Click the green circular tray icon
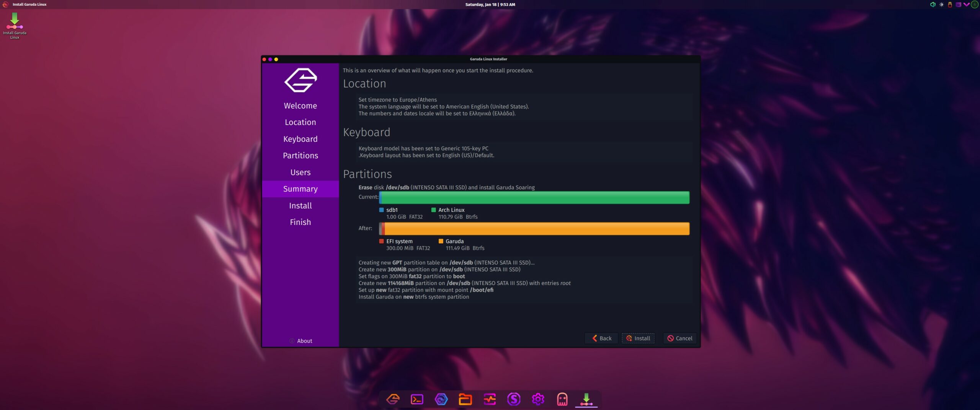Image resolution: width=980 pixels, height=410 pixels. [x=975, y=5]
